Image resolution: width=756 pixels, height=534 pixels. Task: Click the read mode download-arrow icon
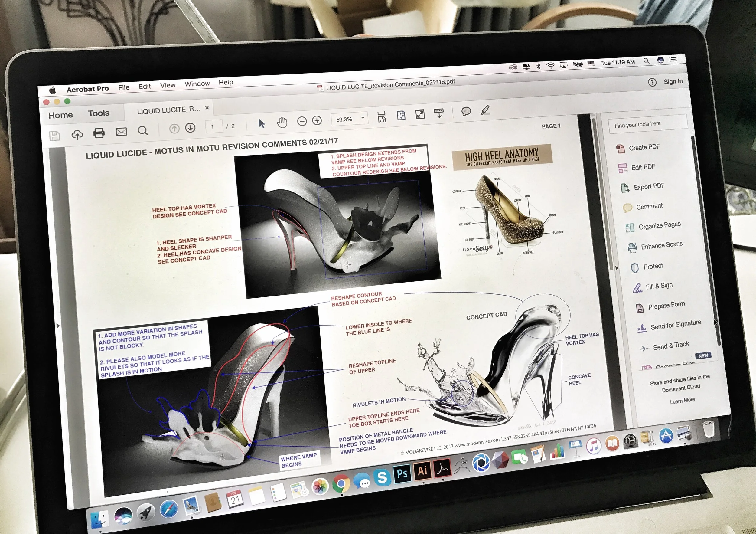point(439,113)
